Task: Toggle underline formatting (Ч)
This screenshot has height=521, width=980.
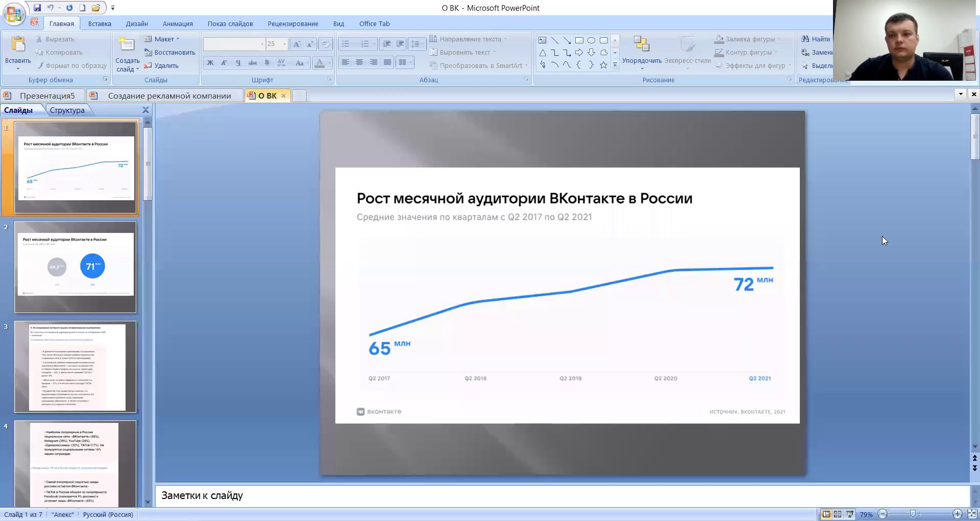Action: (x=238, y=63)
